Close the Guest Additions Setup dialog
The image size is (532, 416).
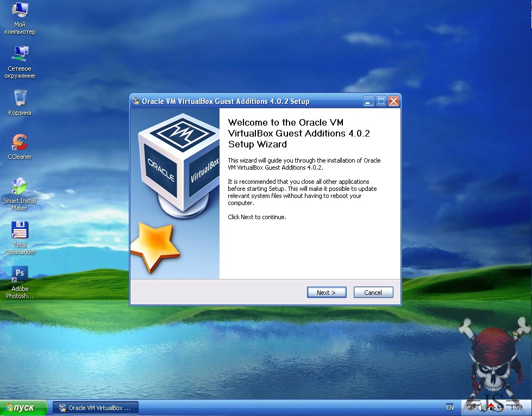(393, 101)
